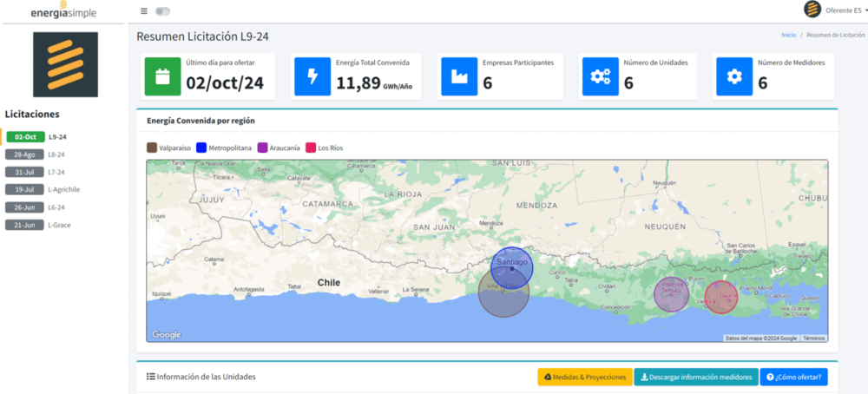
Task: Open the Oferente ES user dropdown
Action: click(x=836, y=10)
